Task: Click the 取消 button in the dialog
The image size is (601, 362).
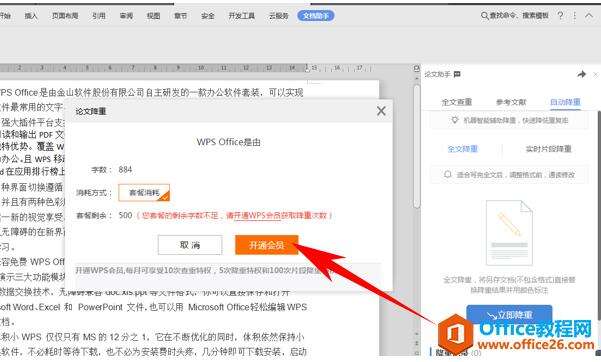Action: click(190, 245)
